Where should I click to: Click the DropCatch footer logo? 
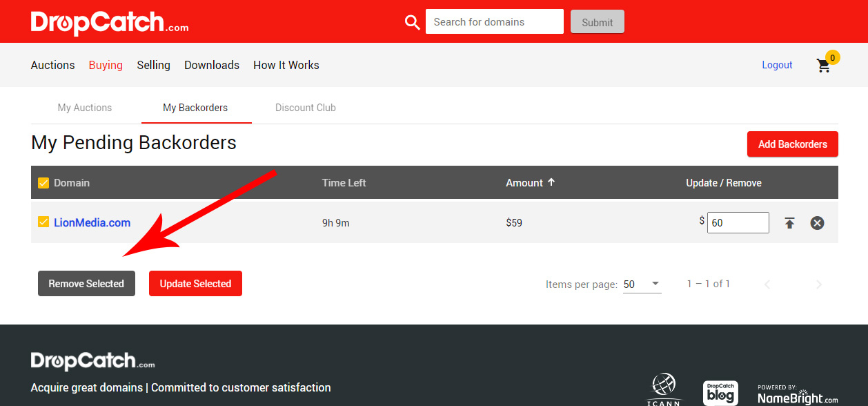[93, 360]
